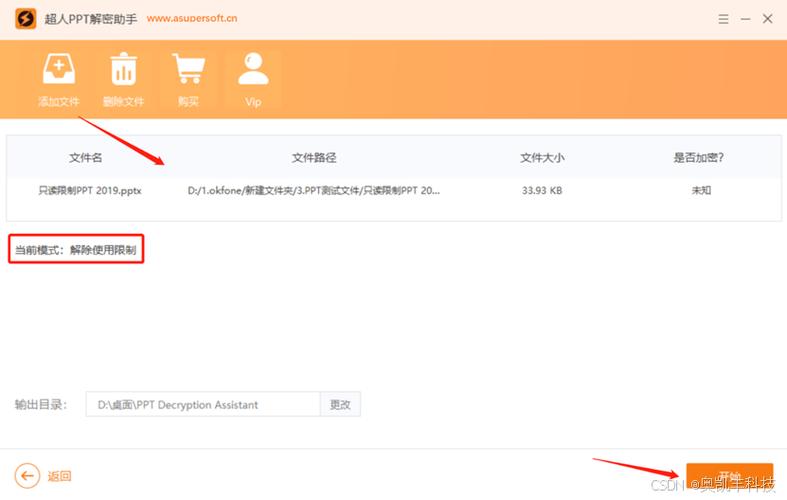Open the Vip user icon
The image size is (787, 500).
pos(253,68)
